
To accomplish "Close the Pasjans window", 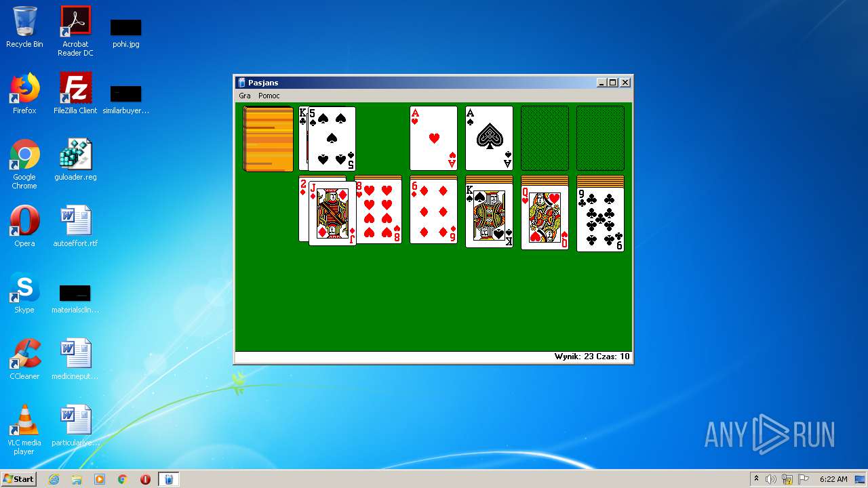I will pos(625,83).
